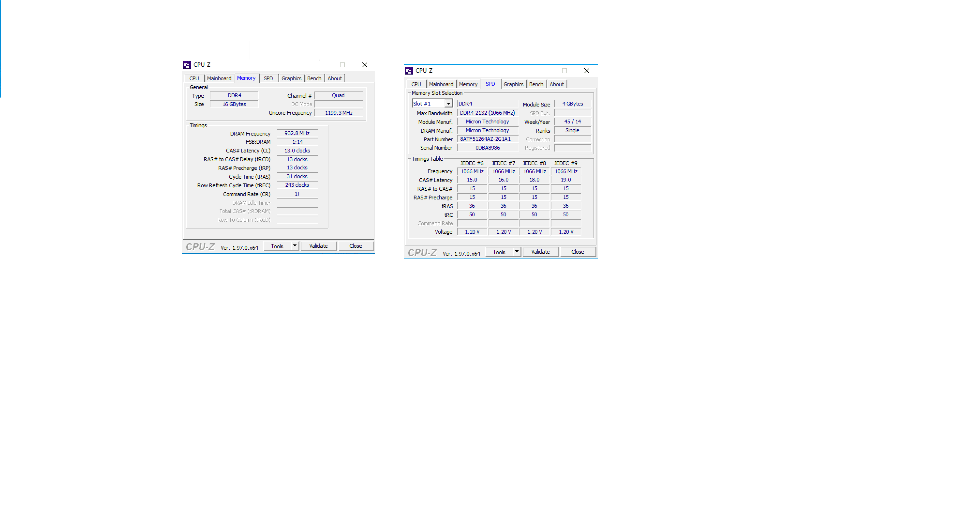Click Validate button in right CPU-Z window
This screenshot has height=517, width=980.
click(540, 252)
